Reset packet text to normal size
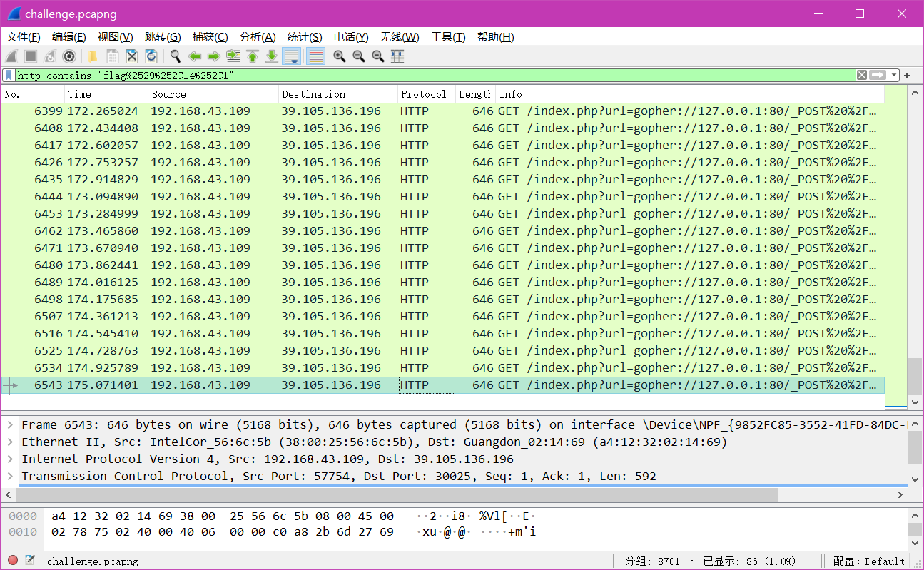924x570 pixels. coord(378,56)
